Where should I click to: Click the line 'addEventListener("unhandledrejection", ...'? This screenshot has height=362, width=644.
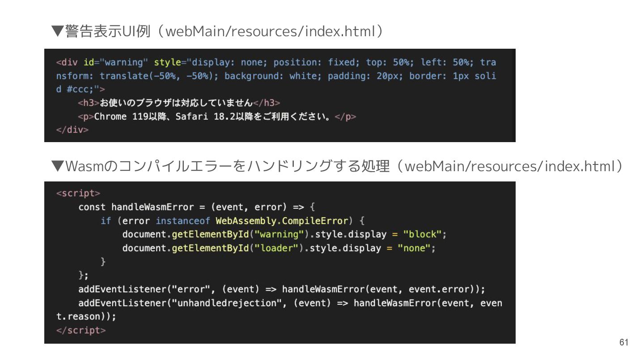point(290,303)
